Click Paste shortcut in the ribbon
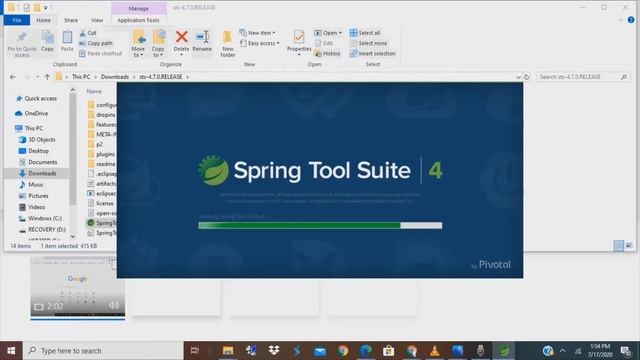640x360 pixels. pyautogui.click(x=100, y=53)
